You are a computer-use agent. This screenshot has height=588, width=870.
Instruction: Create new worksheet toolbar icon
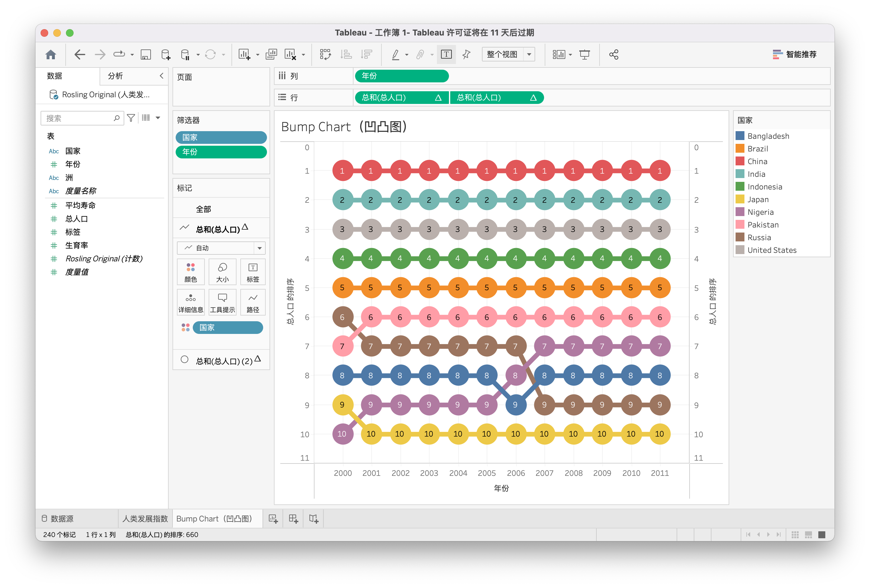pos(244,54)
